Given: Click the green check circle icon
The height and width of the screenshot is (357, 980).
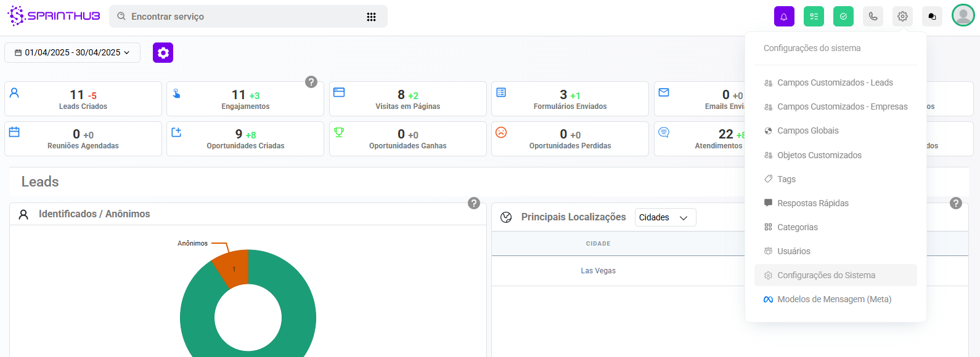Looking at the screenshot, I should 843,17.
